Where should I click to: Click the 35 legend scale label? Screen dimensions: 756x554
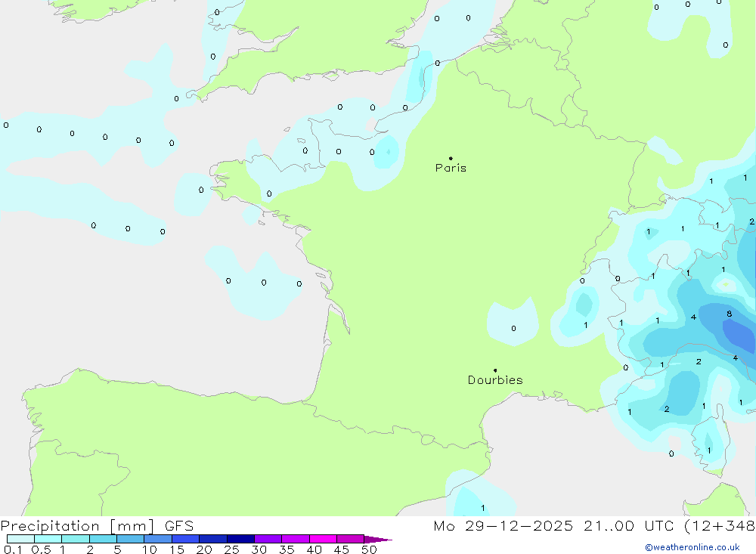tap(287, 549)
